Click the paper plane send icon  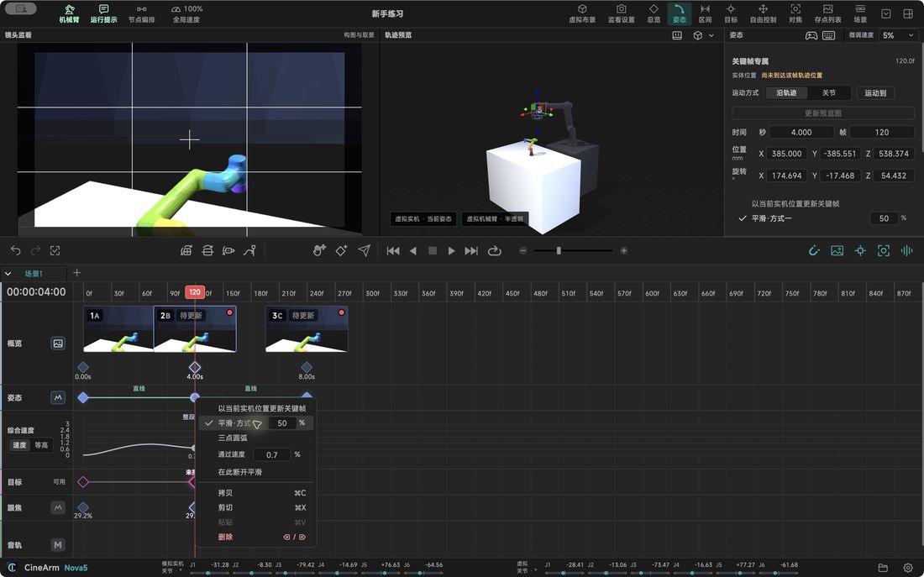click(x=365, y=250)
